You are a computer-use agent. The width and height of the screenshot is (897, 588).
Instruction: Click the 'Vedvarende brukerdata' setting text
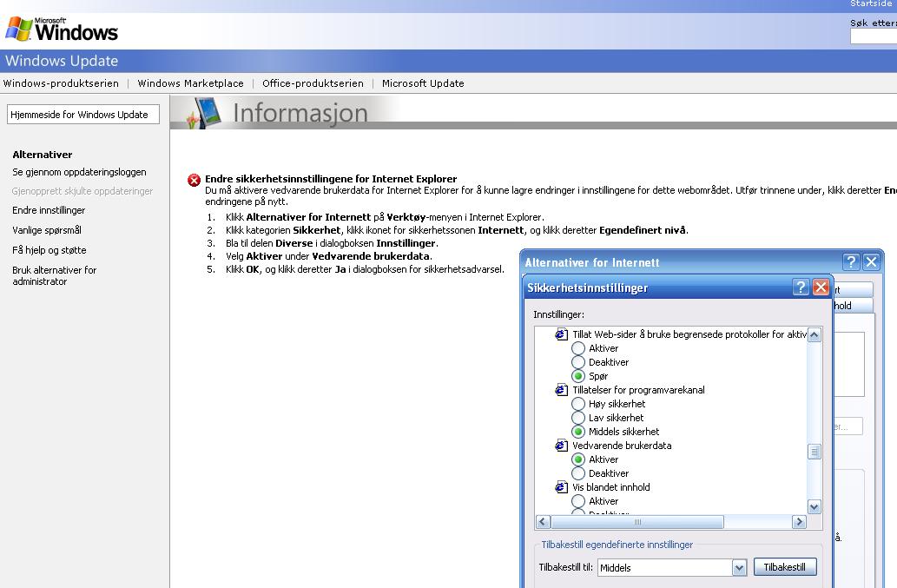tap(622, 446)
